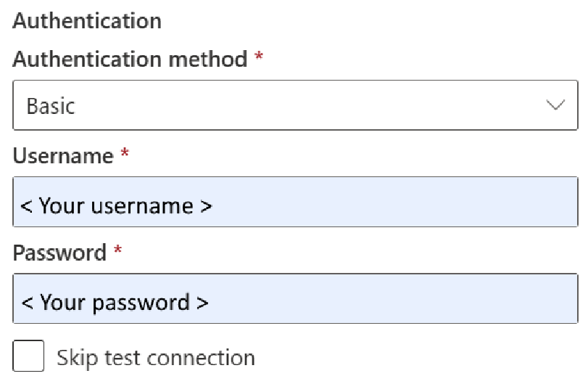Enable the Skip test connection checkbox
Viewport: 588px width, 384px height.
[29, 356]
